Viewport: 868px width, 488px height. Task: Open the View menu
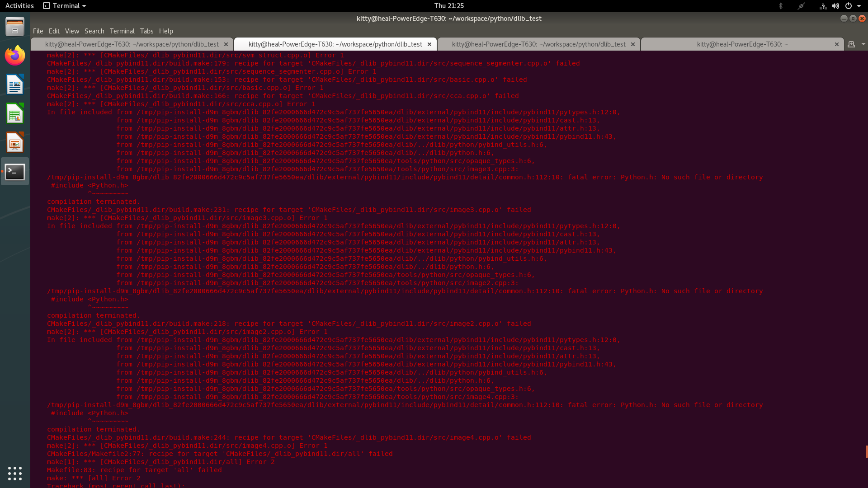pos(72,31)
